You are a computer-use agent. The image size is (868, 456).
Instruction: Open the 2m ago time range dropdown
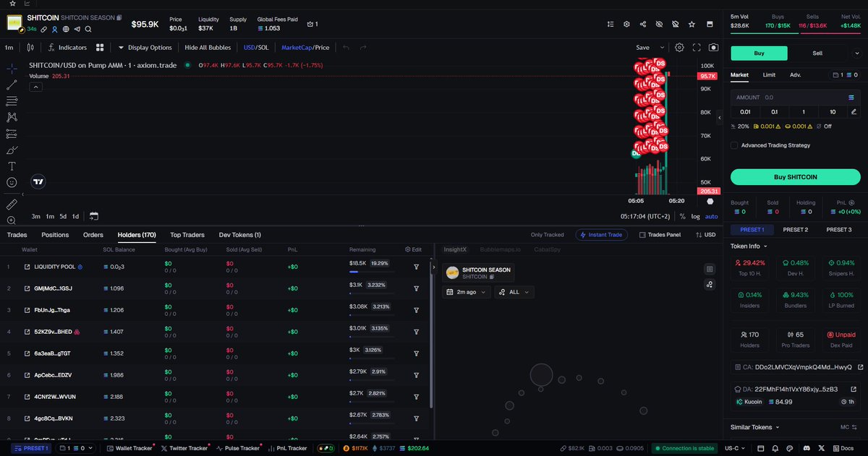466,292
